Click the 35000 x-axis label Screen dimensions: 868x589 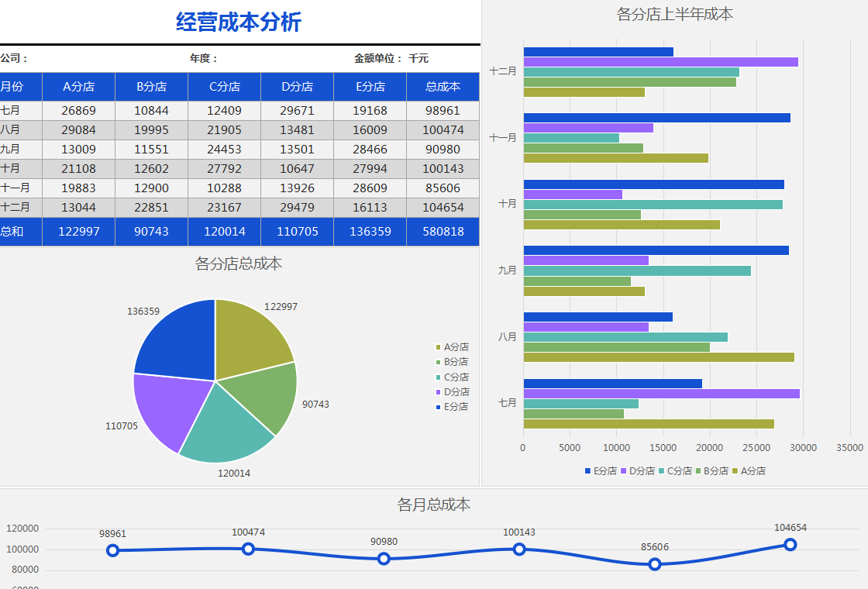[x=849, y=448]
